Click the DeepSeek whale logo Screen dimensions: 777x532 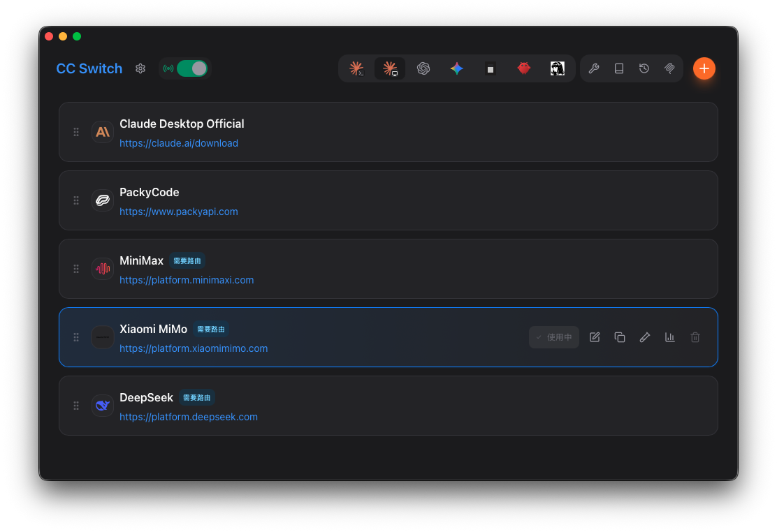103,405
